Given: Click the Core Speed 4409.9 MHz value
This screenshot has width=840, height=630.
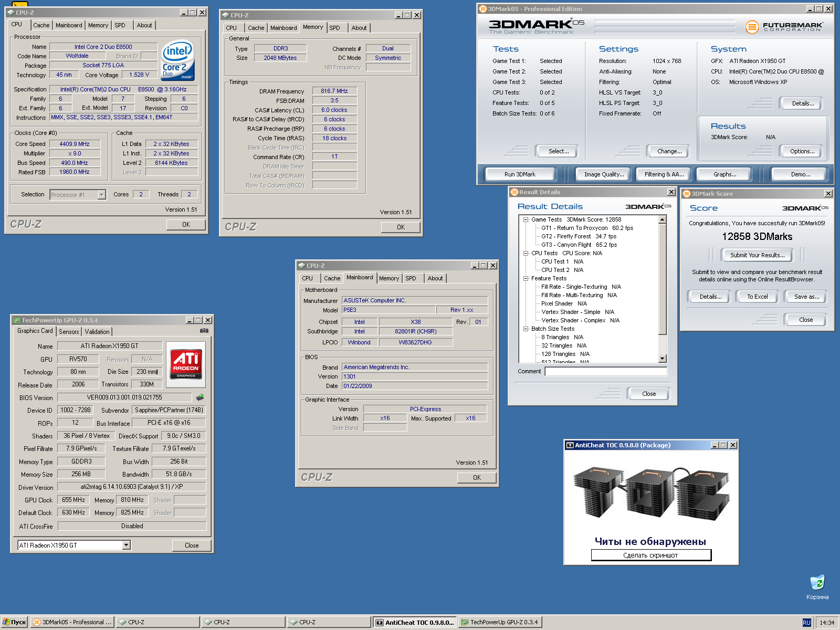Looking at the screenshot, I should 74,144.
